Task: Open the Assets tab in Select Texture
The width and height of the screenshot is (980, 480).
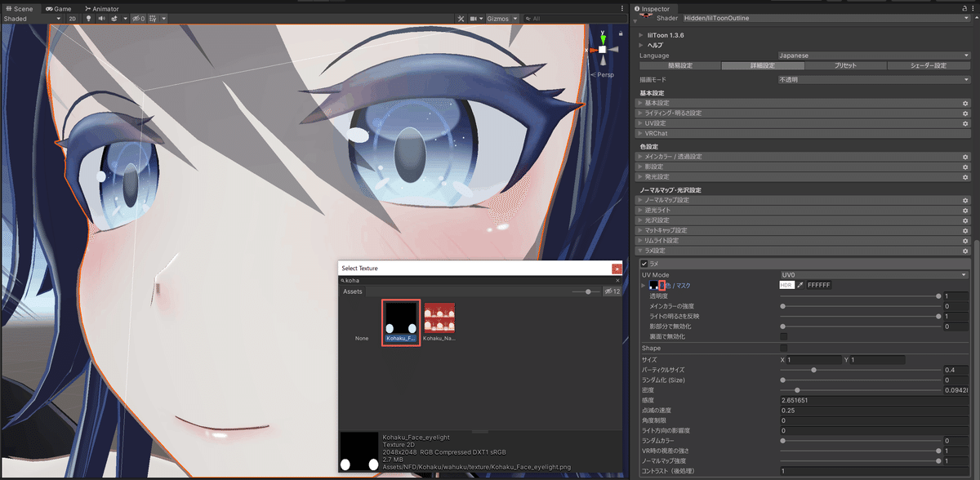Action: pos(353,291)
